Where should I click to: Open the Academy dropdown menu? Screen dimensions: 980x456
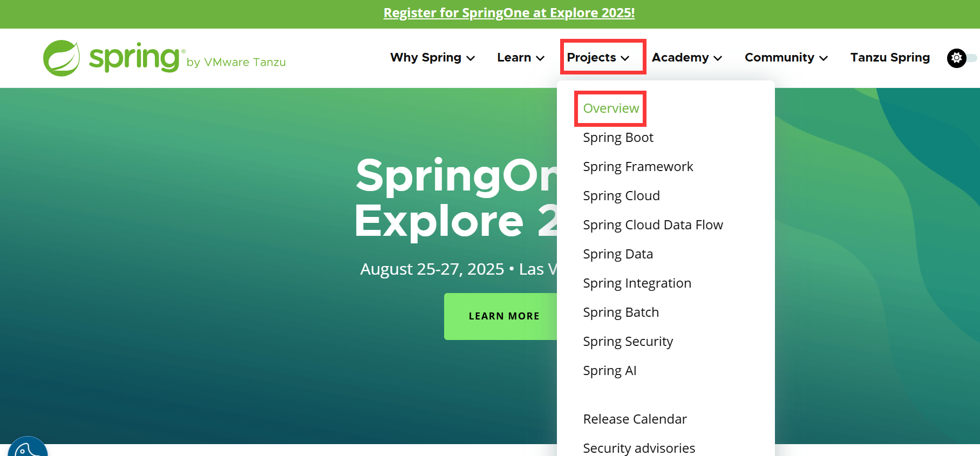tap(686, 58)
